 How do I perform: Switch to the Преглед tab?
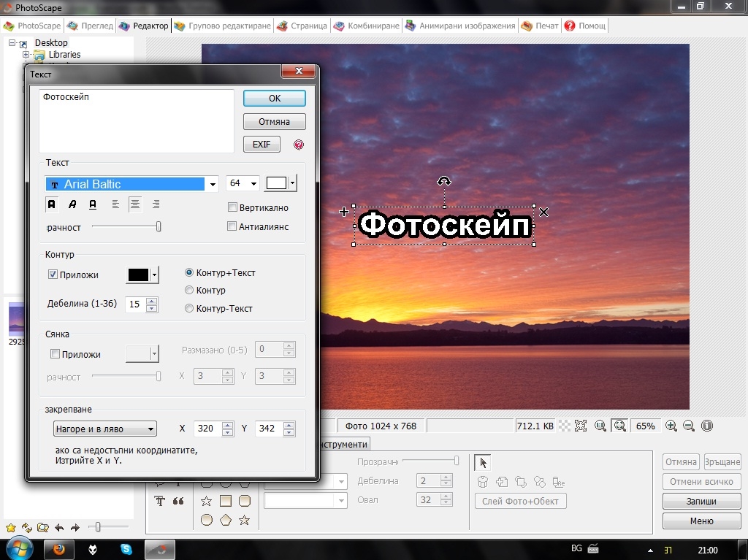90,26
